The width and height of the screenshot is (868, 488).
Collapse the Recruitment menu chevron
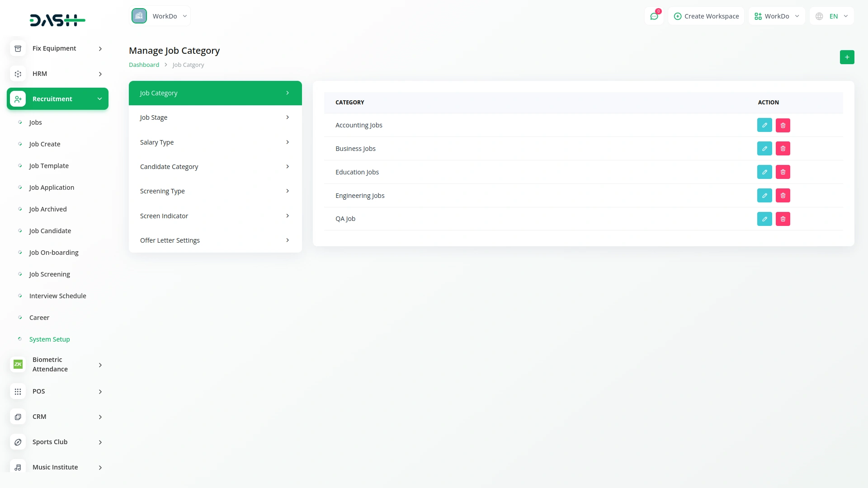coord(99,99)
